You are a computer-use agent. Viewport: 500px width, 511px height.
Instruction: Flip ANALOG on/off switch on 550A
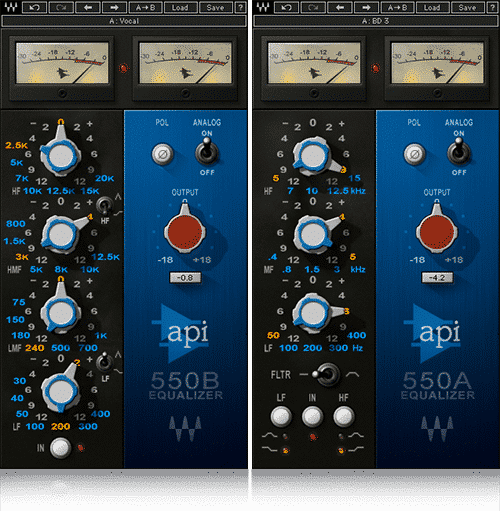coord(459,152)
